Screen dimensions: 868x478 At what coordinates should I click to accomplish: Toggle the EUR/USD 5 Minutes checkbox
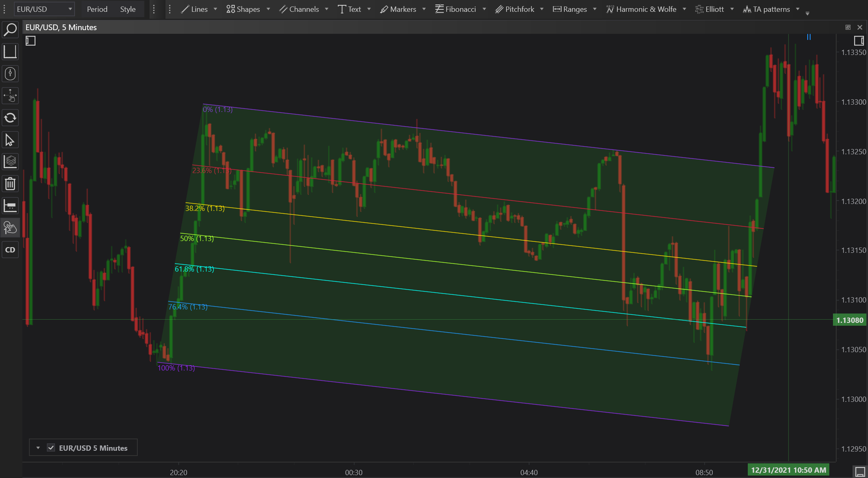[51, 448]
